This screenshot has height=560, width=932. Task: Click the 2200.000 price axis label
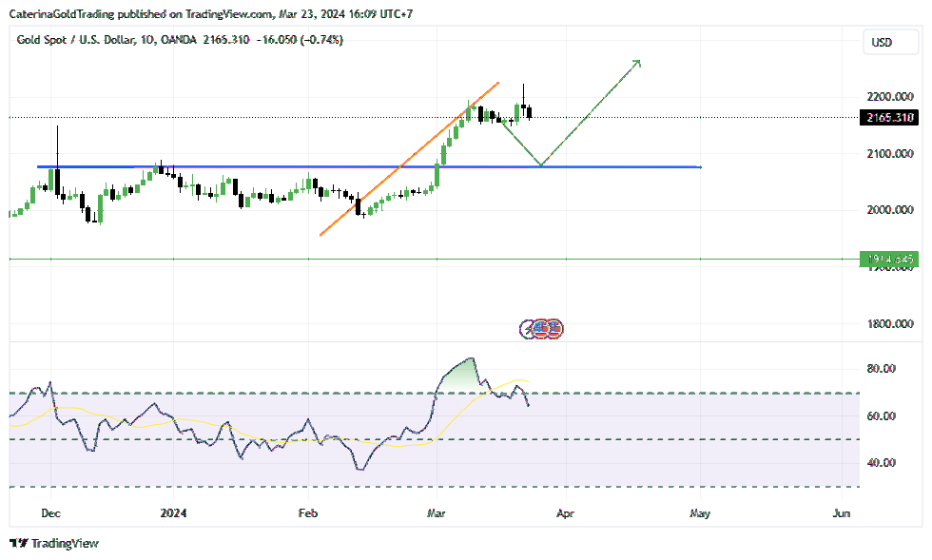[890, 96]
